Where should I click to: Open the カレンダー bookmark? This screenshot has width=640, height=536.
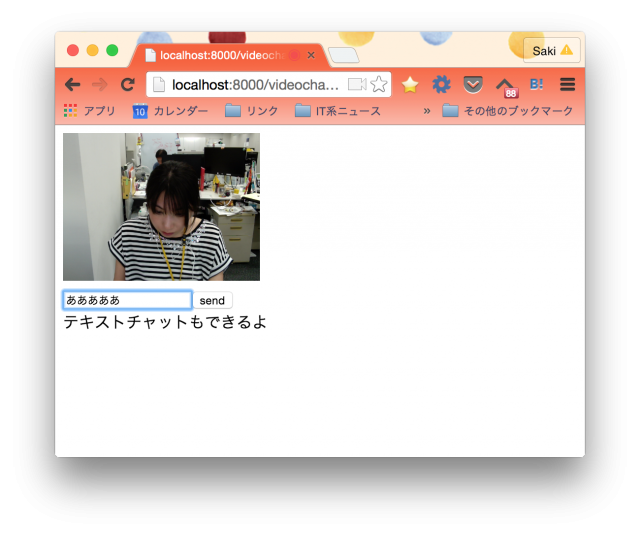(x=170, y=111)
